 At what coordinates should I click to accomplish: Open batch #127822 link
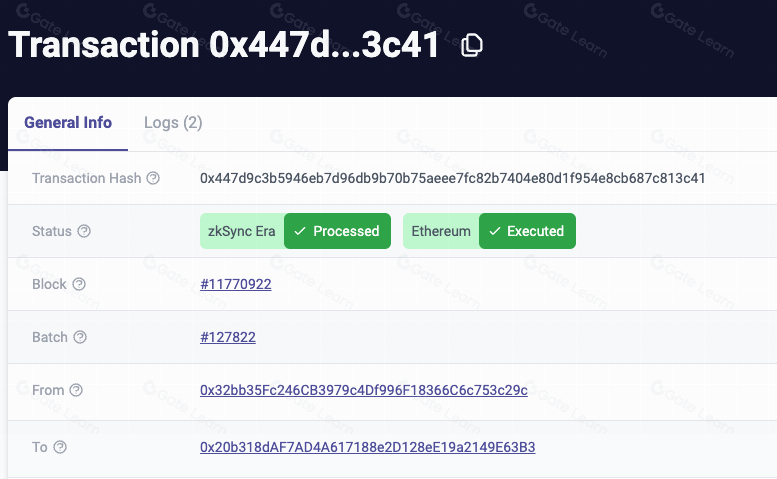click(228, 337)
